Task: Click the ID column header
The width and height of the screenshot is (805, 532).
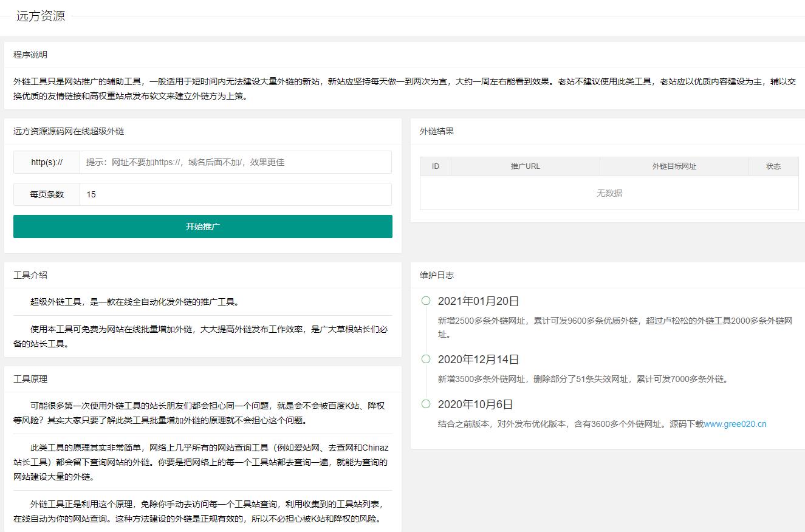Action: click(435, 166)
